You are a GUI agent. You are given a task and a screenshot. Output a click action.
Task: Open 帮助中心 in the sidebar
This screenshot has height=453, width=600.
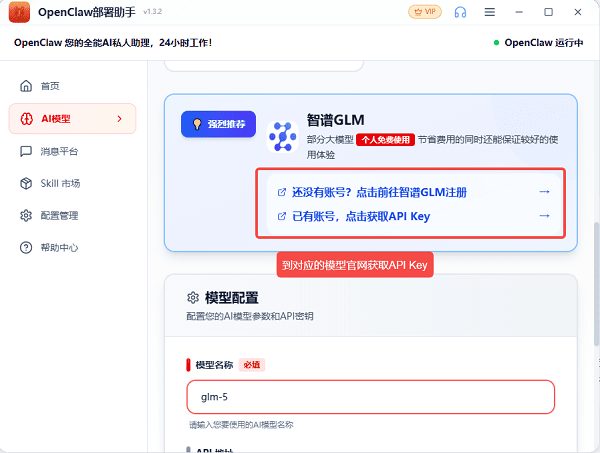(72, 248)
